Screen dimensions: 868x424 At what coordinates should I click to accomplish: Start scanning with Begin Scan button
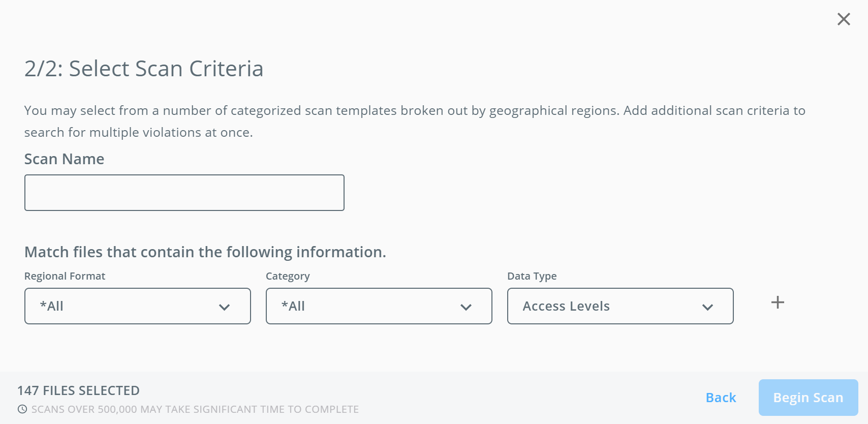808,398
